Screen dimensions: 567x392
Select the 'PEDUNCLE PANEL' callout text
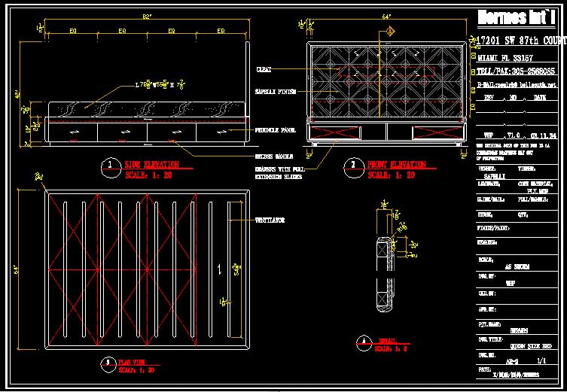275,129
